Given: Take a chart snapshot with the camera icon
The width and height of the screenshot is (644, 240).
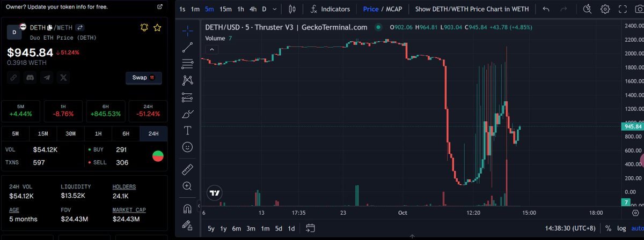Looking at the screenshot, I should click(639, 9).
